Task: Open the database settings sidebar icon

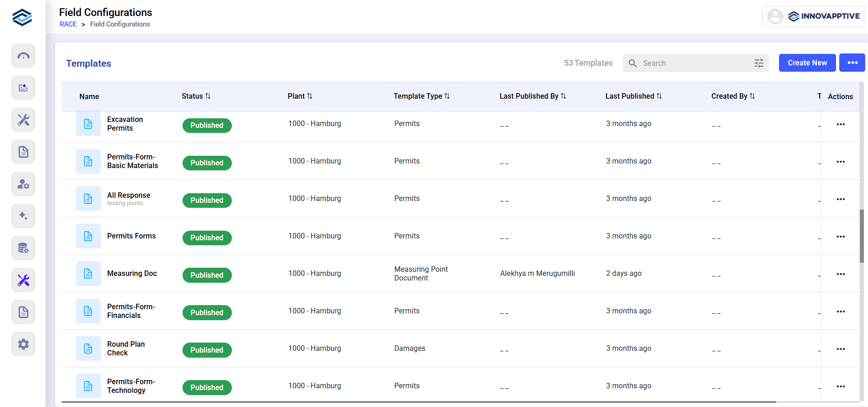Action: click(x=23, y=248)
